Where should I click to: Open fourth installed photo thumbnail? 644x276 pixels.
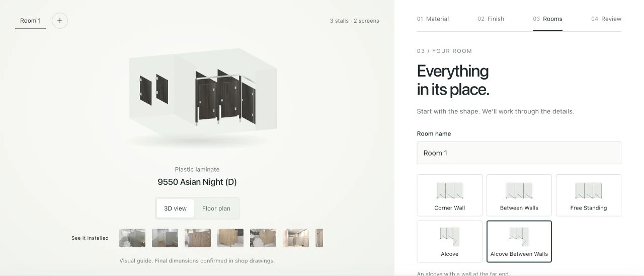[x=230, y=238]
